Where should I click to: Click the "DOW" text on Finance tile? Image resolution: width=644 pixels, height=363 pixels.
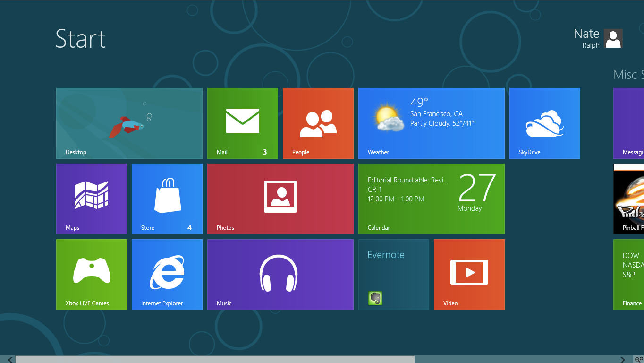pos(631,256)
